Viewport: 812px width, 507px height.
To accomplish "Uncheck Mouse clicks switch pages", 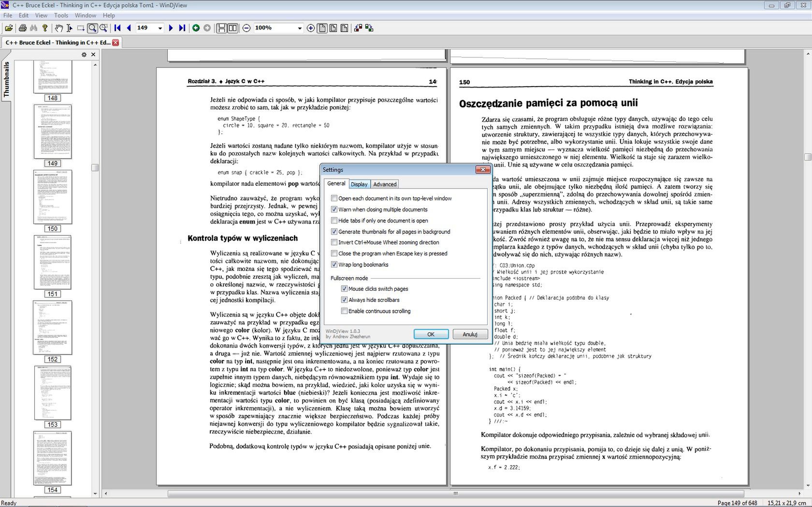I will coord(344,289).
